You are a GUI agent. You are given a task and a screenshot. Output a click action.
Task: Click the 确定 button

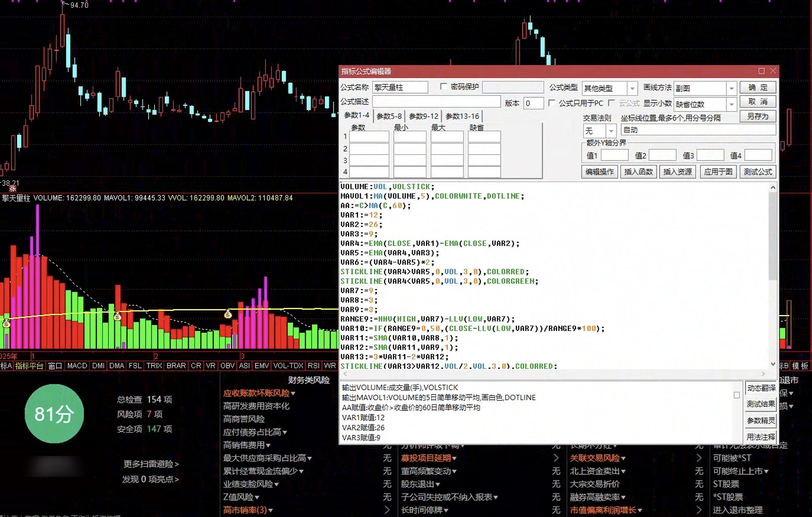(758, 87)
